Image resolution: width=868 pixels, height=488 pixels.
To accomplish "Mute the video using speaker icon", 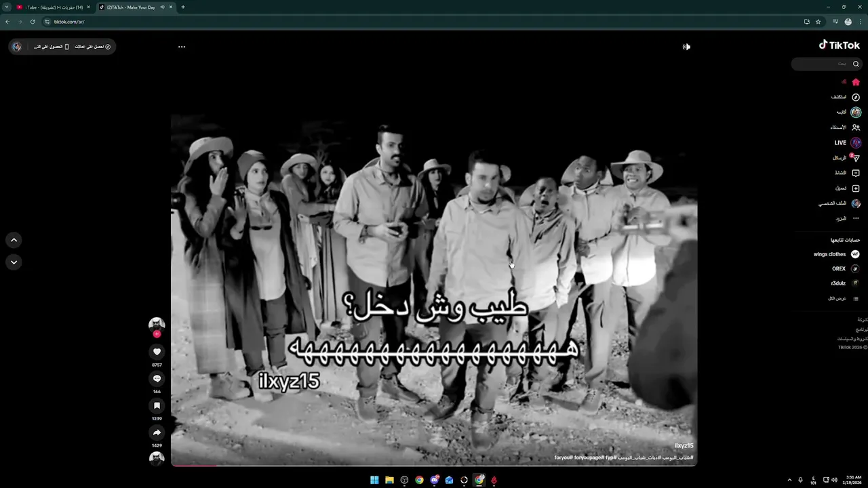I will coord(686,47).
